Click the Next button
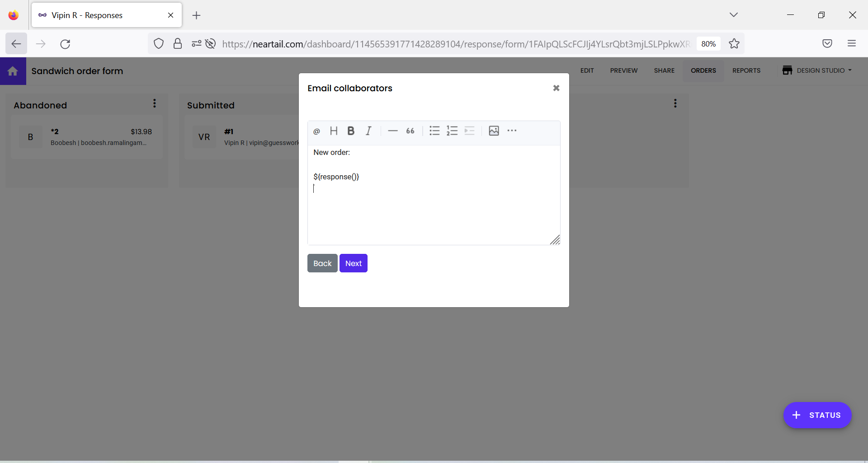868x463 pixels. click(x=353, y=263)
